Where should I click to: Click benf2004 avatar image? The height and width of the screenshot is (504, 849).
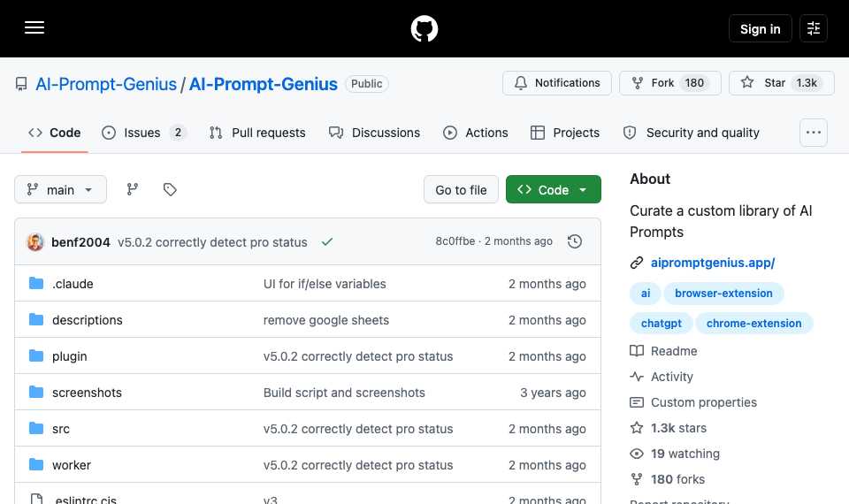(35, 242)
